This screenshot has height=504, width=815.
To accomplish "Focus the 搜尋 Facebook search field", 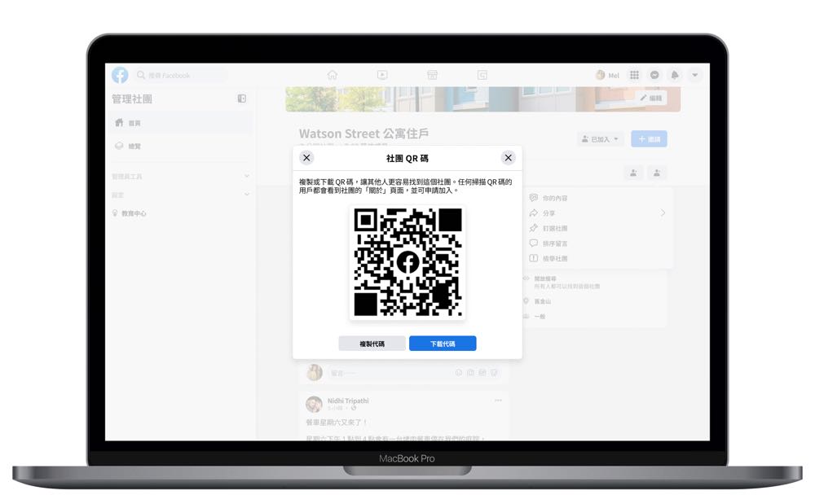I will pyautogui.click(x=181, y=75).
